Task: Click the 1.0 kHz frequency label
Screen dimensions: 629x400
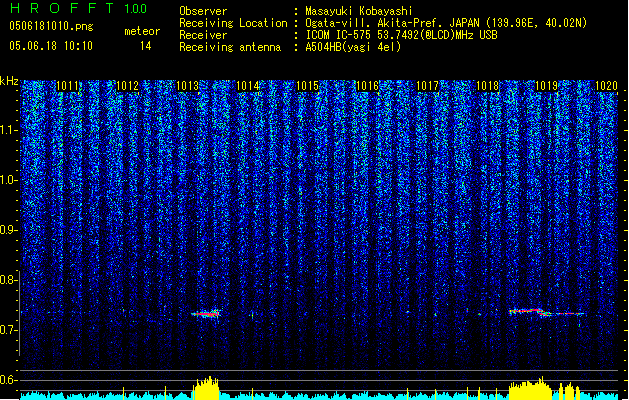Action: pyautogui.click(x=8, y=180)
